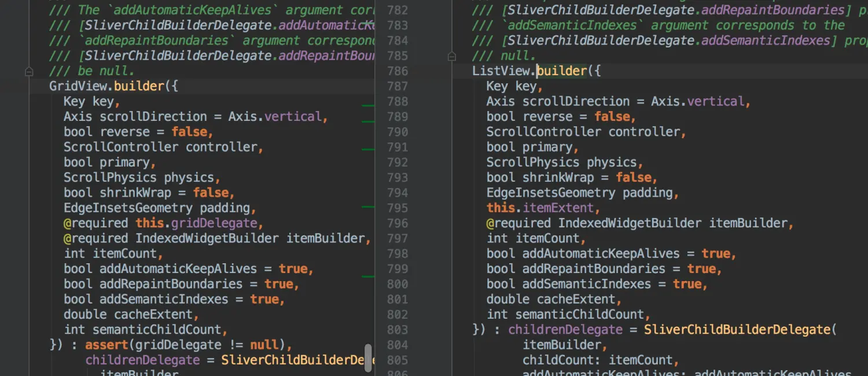868x376 pixels.
Task: Click 'EdgeInsetsGeometry padding,' in the left pane
Action: pyautogui.click(x=160, y=208)
